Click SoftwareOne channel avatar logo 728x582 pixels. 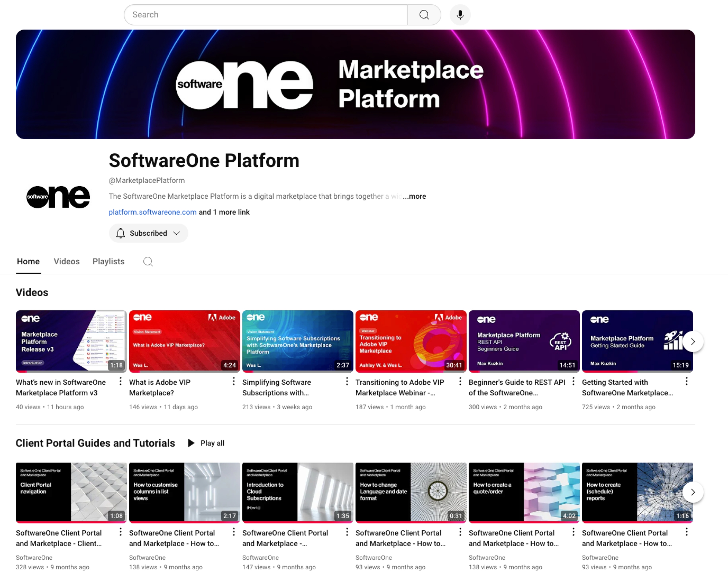[x=58, y=197]
